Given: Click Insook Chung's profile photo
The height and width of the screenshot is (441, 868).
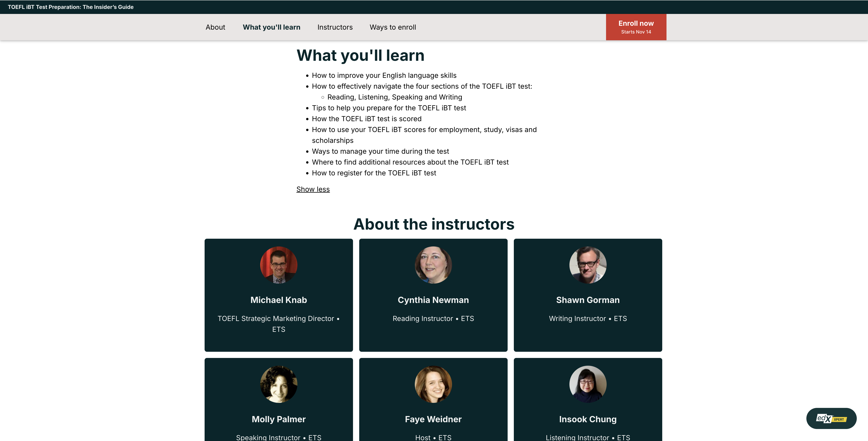Looking at the screenshot, I should coord(588,384).
